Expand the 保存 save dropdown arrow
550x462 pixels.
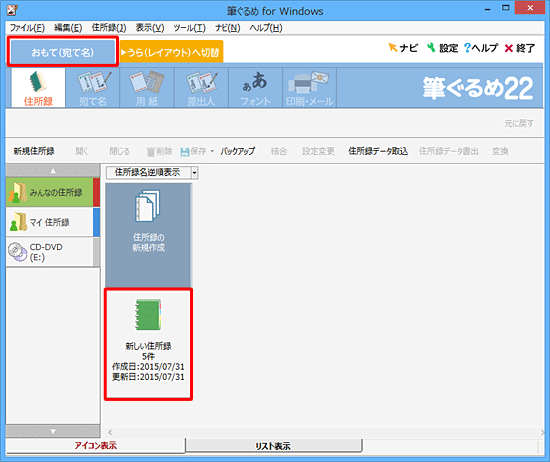pyautogui.click(x=212, y=151)
